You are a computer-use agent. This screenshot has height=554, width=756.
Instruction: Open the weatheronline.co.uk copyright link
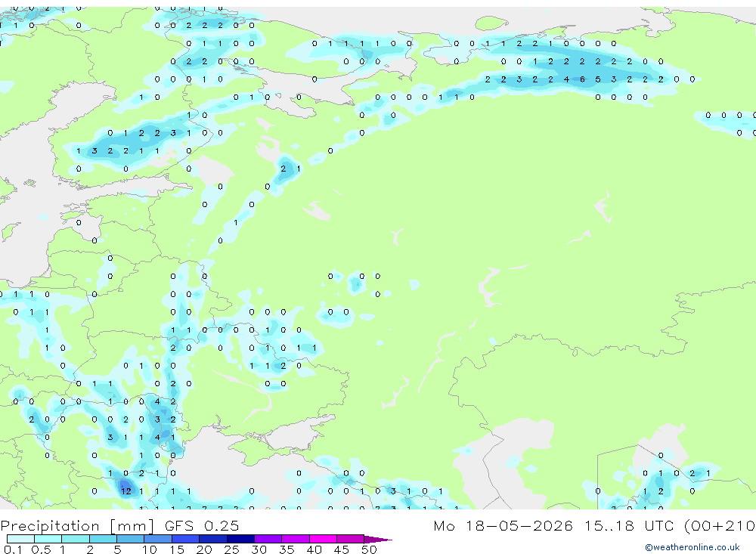point(692,547)
